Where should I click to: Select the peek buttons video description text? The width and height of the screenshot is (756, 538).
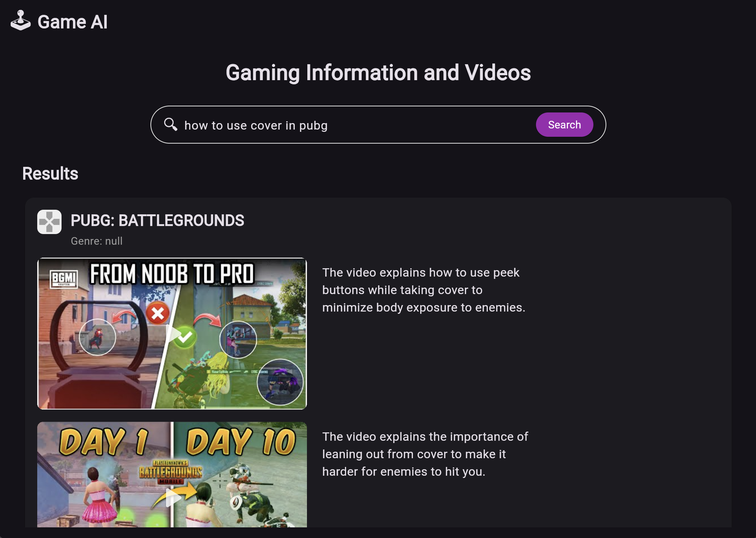424,290
